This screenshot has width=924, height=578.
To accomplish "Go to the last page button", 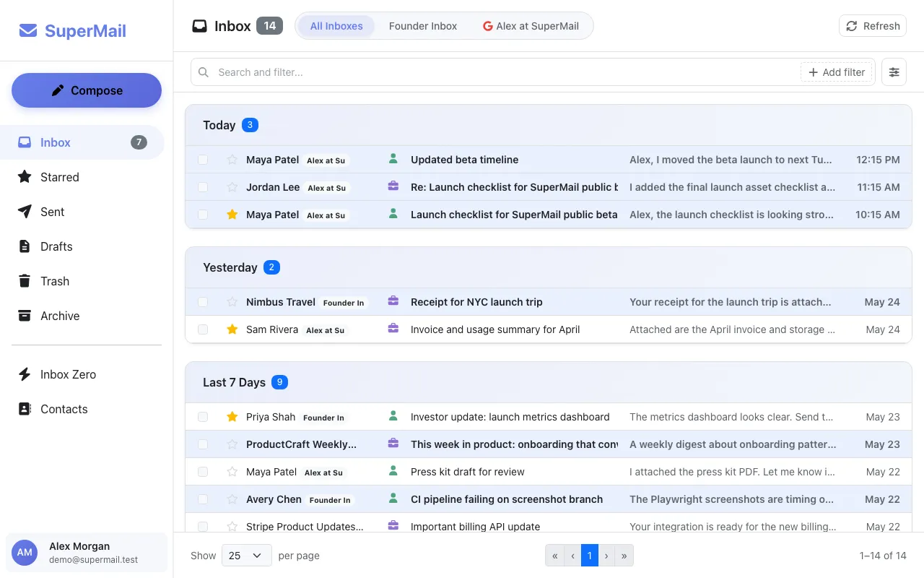I will tap(624, 556).
